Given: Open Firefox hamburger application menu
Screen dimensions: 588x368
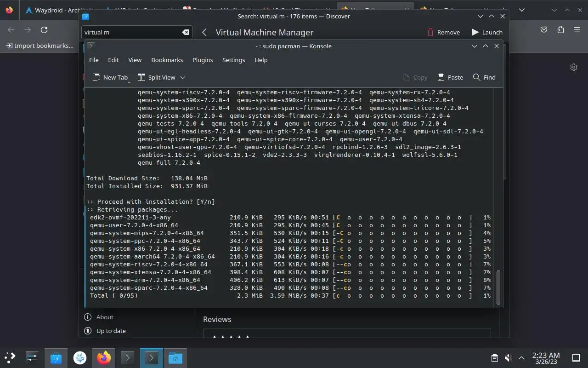Looking at the screenshot, I should [x=577, y=30].
